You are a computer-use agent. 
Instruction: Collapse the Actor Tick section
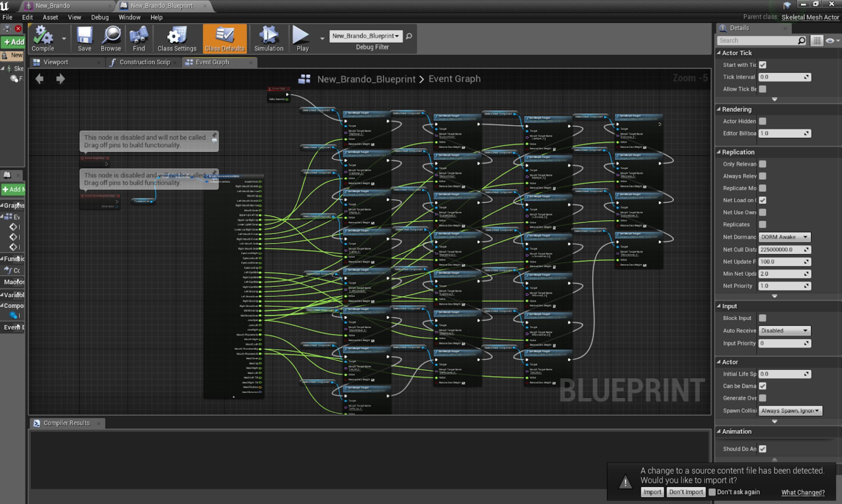point(719,53)
